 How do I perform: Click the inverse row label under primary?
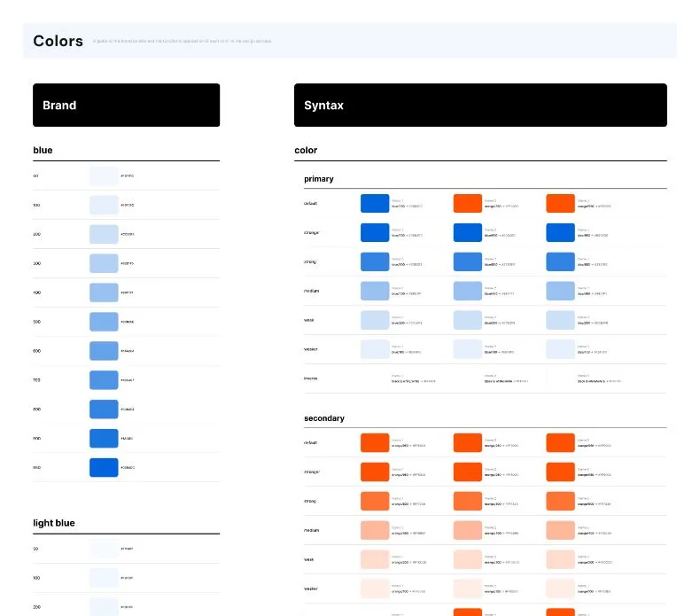(311, 378)
